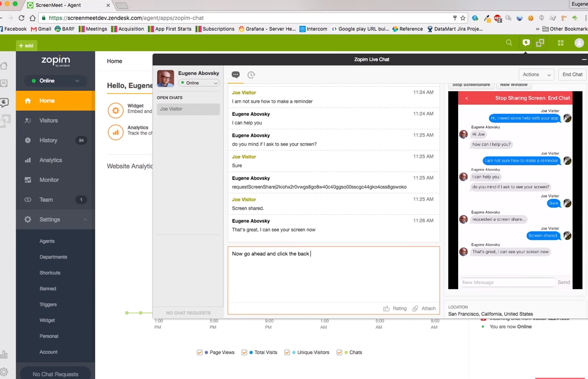The height and width of the screenshot is (379, 588).
Task: Click the Home icon in Zopim sidebar
Action: point(28,100)
